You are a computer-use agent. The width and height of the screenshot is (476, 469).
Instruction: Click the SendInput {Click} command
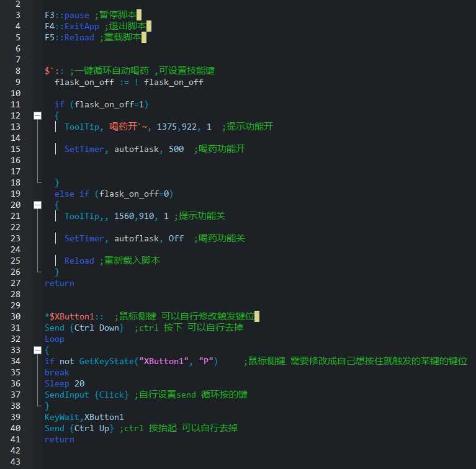click(x=87, y=395)
